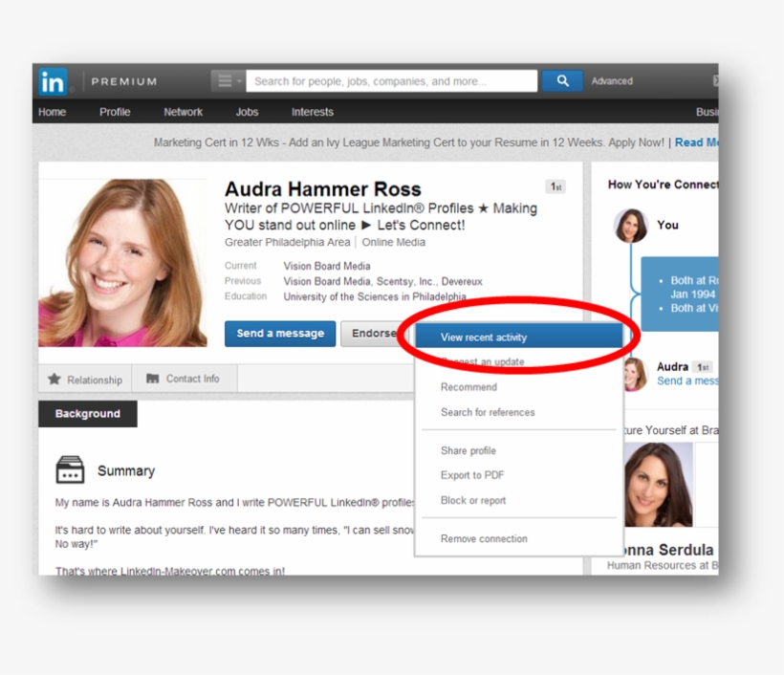Click the 1st degree badge beside the profile name
The width and height of the screenshot is (784, 675).
point(555,187)
